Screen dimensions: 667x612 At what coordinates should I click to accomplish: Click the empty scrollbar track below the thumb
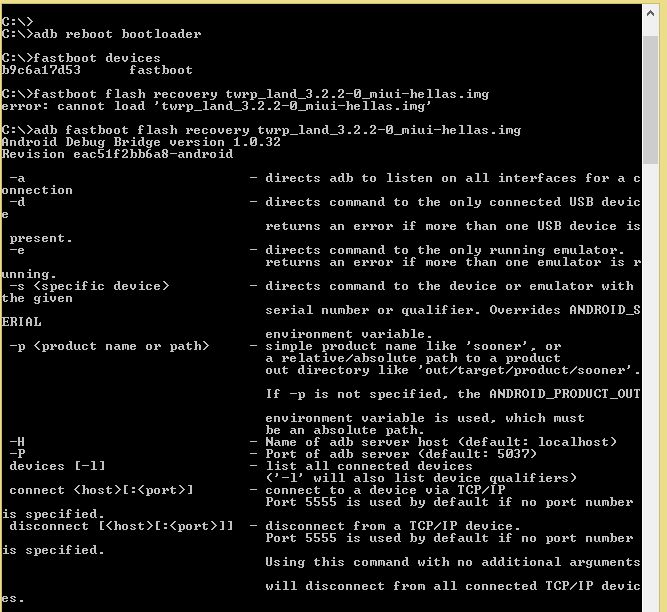click(649, 400)
